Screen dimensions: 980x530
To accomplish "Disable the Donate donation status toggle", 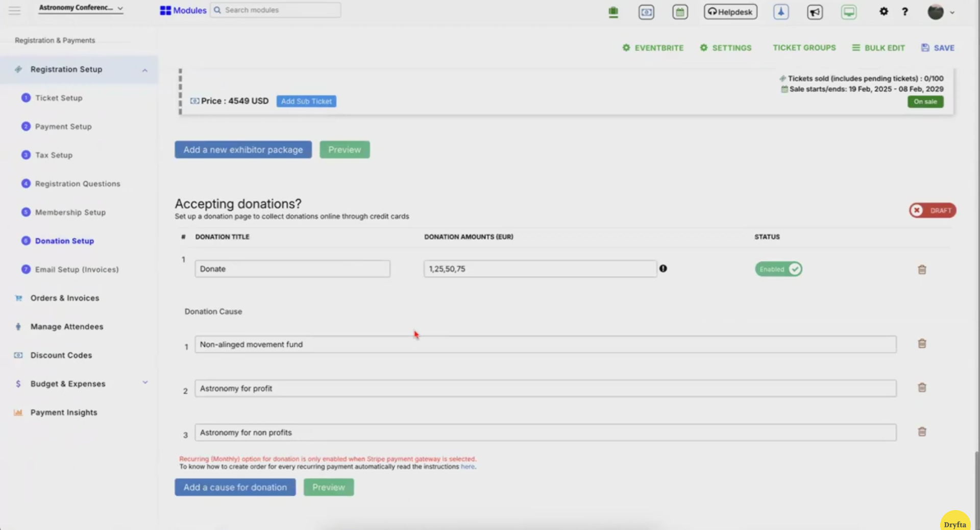I will [778, 269].
